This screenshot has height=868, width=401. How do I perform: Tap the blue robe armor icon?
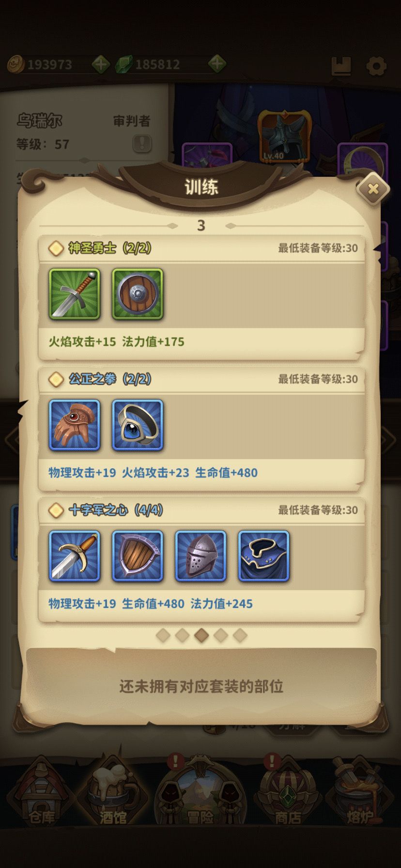(x=263, y=556)
